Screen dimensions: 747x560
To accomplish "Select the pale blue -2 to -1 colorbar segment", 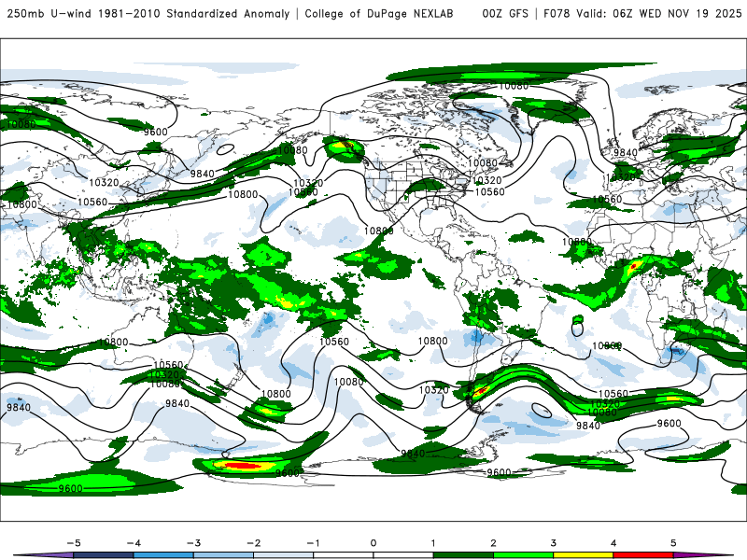I will [x=284, y=555].
